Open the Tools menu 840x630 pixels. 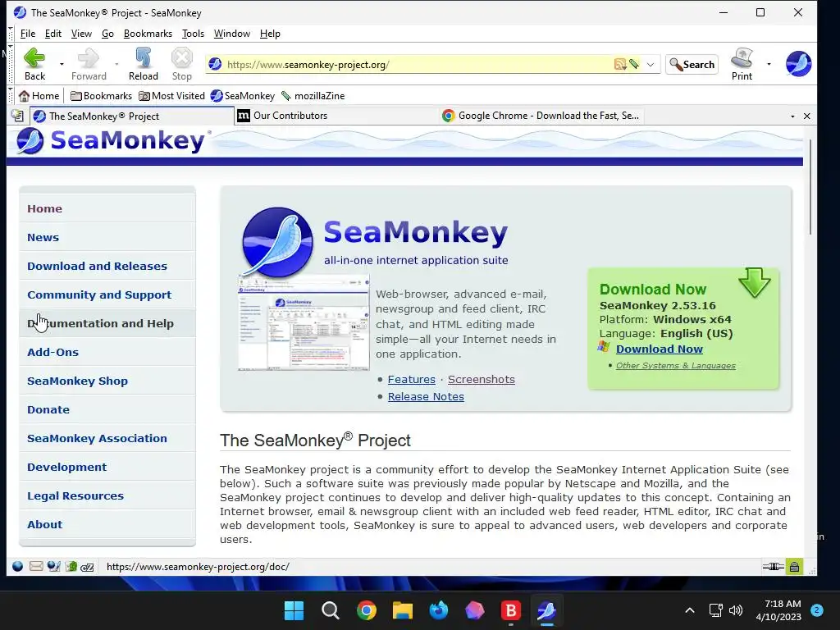click(x=193, y=34)
